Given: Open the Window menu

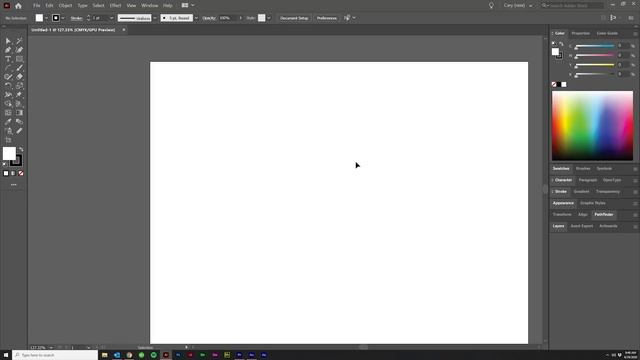Looking at the screenshot, I should click(149, 6).
